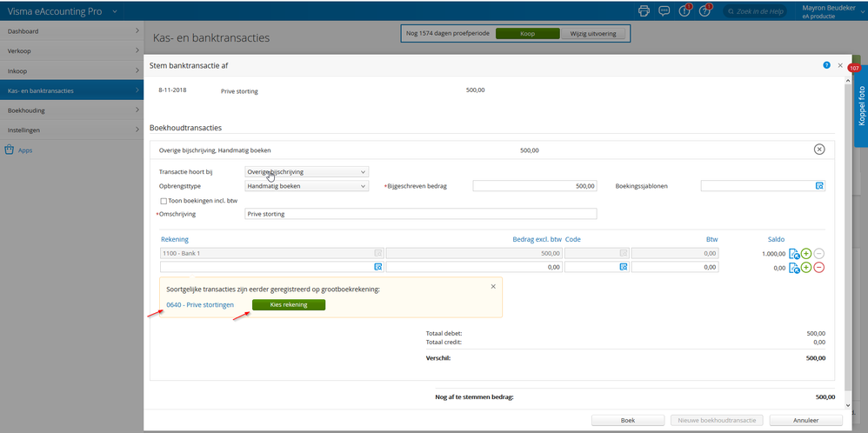Click the Koop button
Image resolution: width=868 pixels, height=433 pixels.
528,34
